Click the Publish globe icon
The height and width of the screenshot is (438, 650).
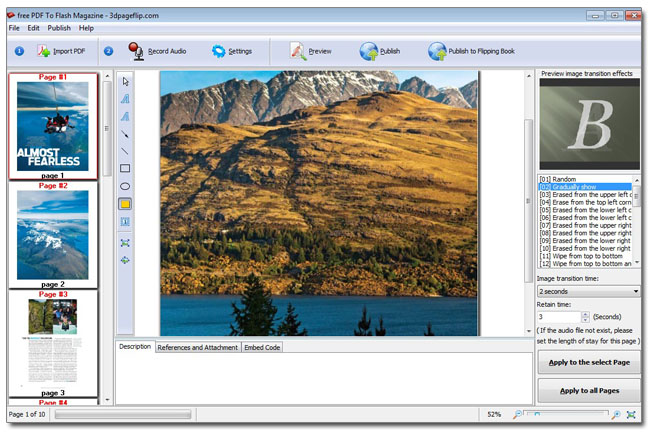(x=369, y=51)
